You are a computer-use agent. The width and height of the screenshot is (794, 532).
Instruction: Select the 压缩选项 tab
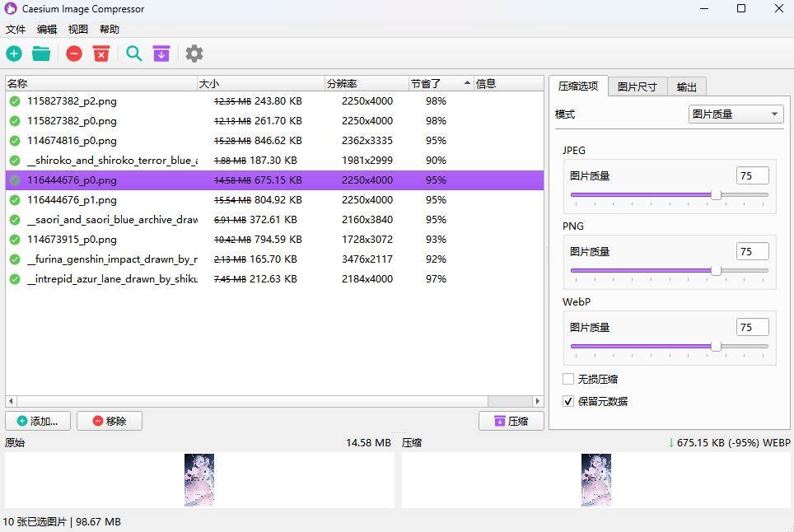pos(578,86)
